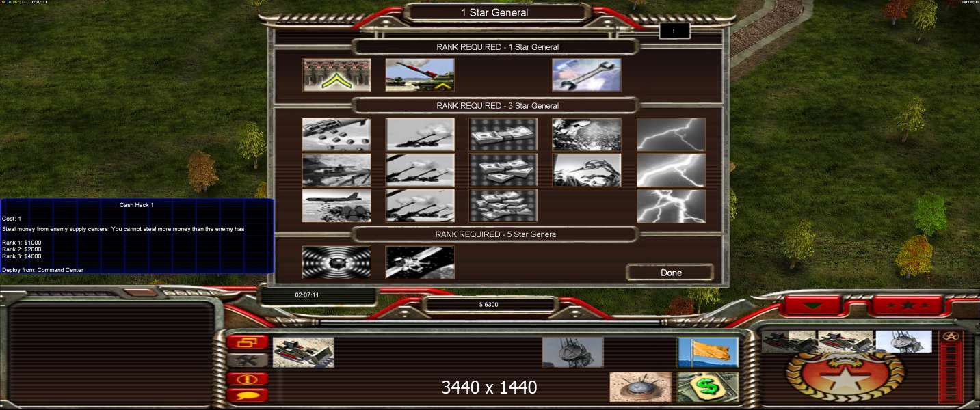Select the top lightning bolt power
The image size is (980, 410).
click(x=671, y=135)
